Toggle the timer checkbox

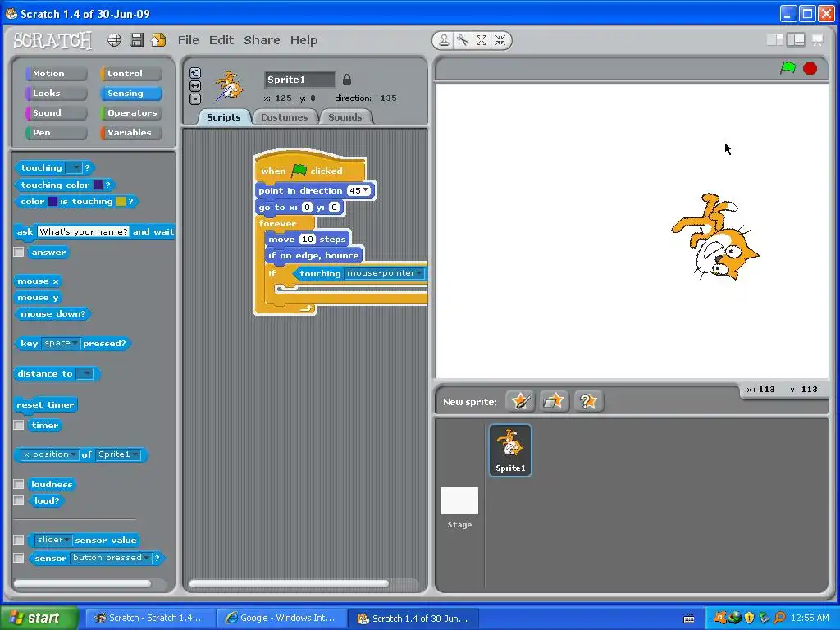[19, 426]
